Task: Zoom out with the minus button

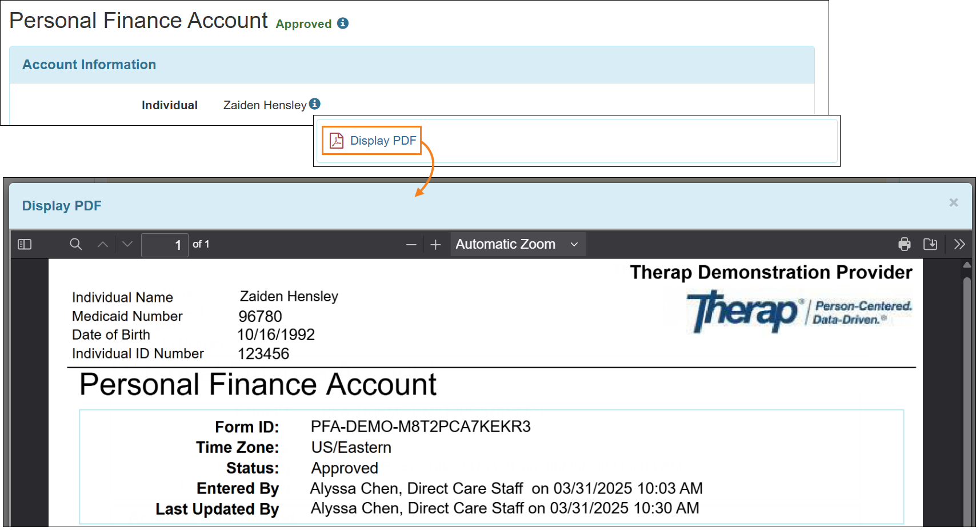Action: pos(411,245)
